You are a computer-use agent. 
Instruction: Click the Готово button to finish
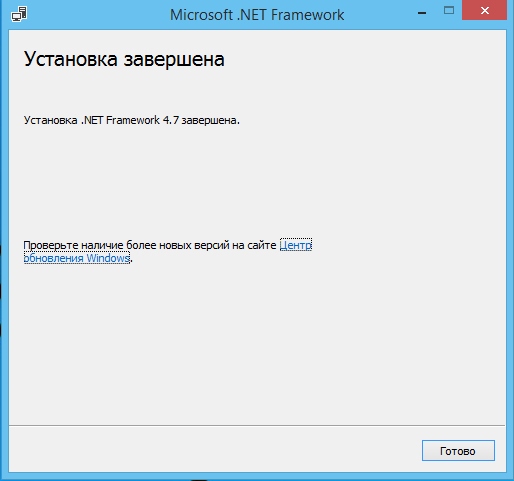click(x=458, y=451)
